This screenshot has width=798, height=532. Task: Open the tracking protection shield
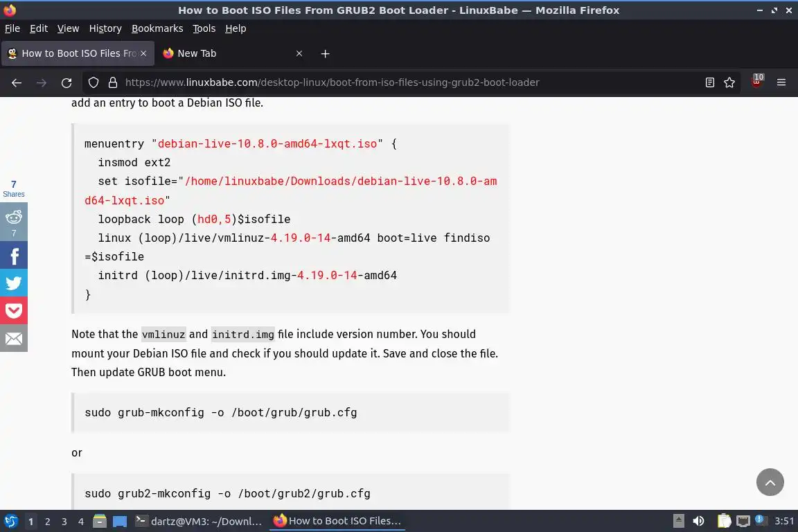pos(93,82)
